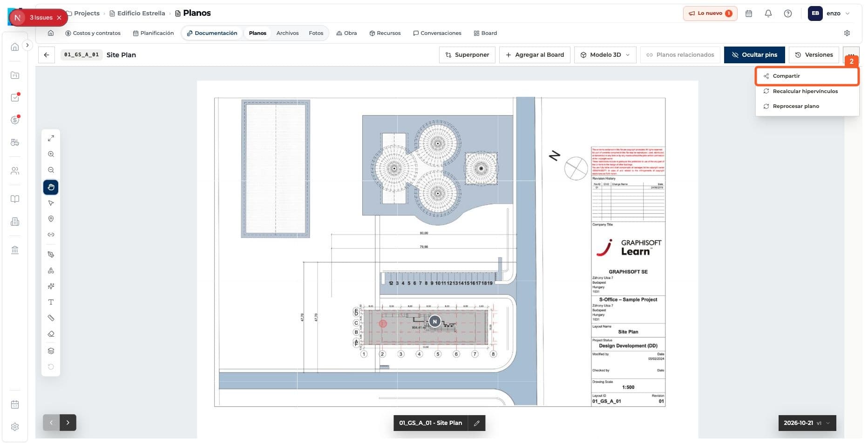Click the N pin marker on plan

click(x=434, y=322)
